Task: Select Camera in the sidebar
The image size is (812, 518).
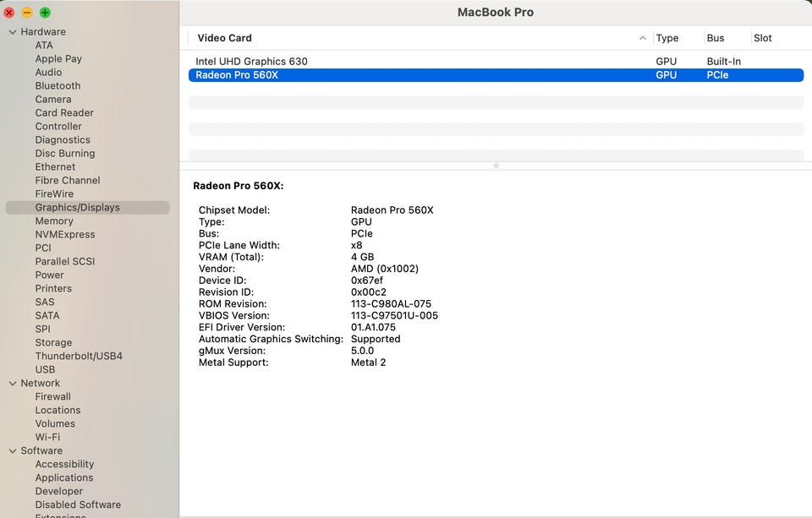Action: [53, 100]
